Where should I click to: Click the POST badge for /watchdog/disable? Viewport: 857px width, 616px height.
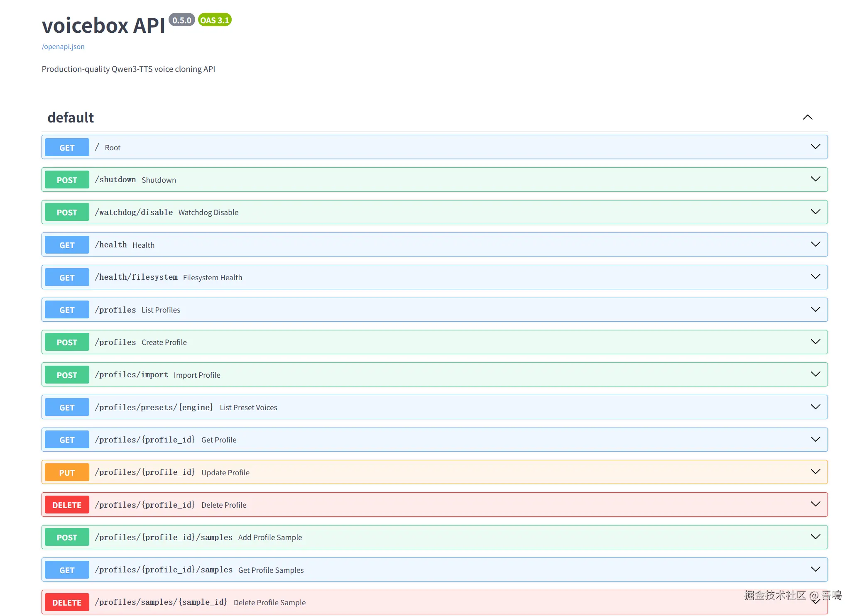point(67,212)
